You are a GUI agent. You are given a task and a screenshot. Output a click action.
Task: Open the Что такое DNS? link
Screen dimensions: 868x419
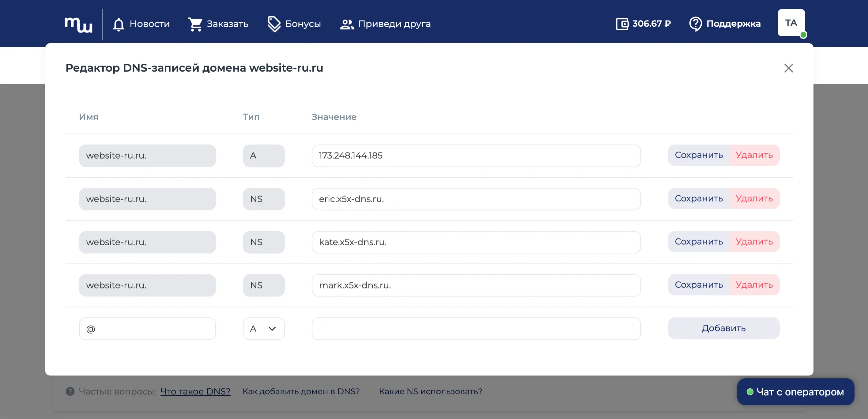click(195, 391)
